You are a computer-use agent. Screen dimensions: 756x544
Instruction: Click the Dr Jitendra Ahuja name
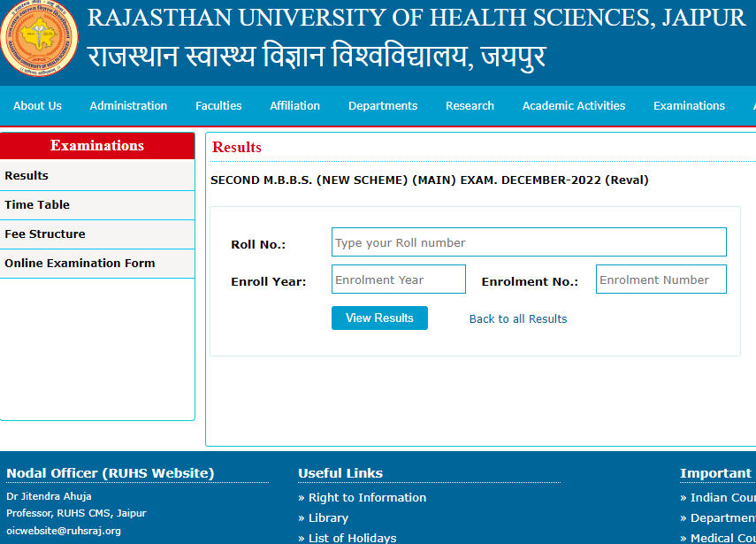[x=49, y=496]
